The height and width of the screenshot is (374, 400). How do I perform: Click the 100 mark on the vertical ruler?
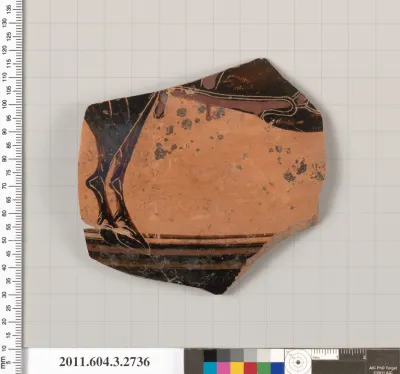(4, 104)
